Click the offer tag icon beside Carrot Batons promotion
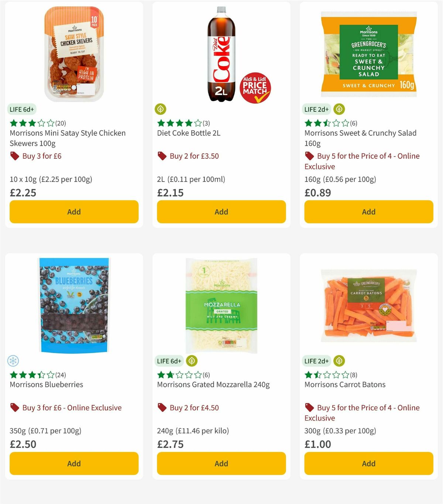Viewport: 443px width, 504px height. (309, 408)
